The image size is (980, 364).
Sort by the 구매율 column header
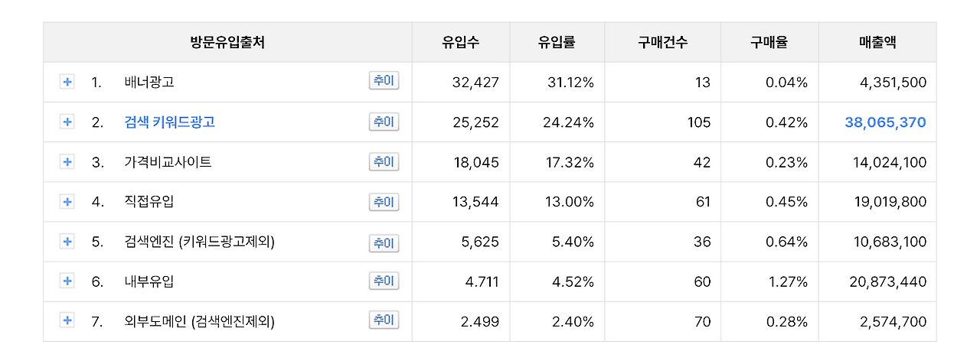click(x=769, y=43)
